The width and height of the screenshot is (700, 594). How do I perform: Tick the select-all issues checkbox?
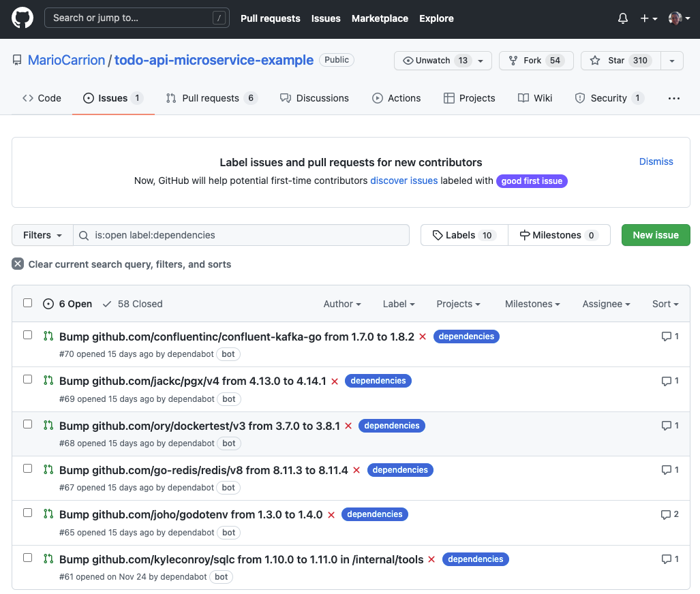28,303
